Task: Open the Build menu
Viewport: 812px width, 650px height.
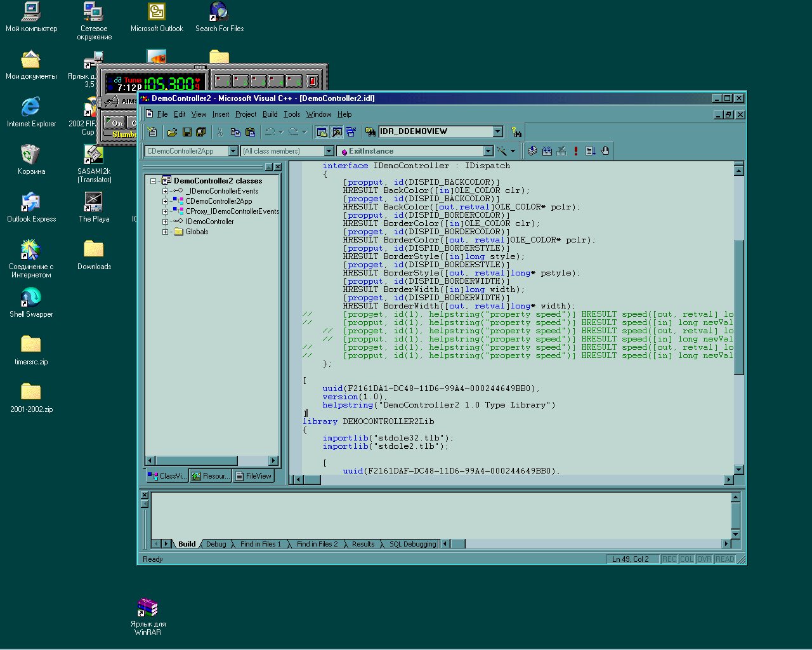Action: click(x=270, y=114)
